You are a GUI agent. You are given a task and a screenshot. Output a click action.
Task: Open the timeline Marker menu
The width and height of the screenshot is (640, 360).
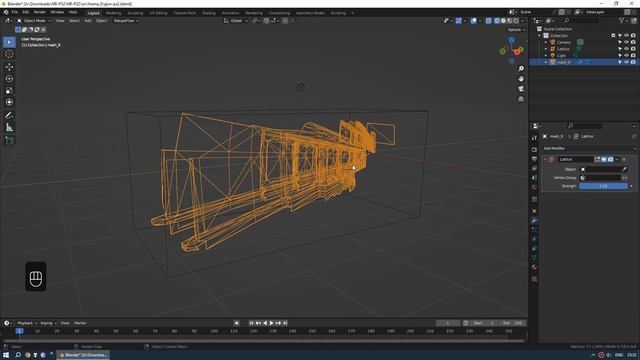80,323
